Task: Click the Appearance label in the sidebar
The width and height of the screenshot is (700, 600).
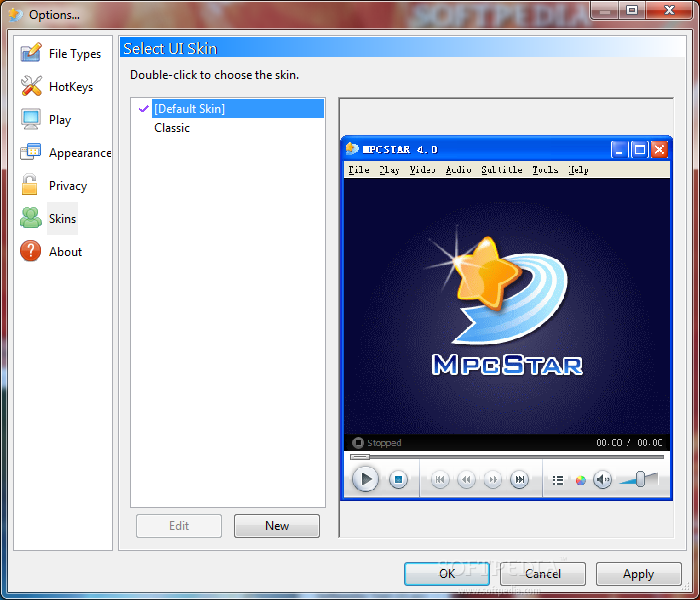Action: [80, 153]
